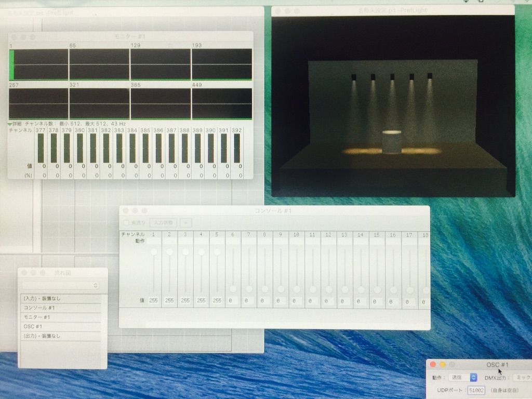
Task: Click the monitor graph block starting at channel 193
Action: click(222, 64)
